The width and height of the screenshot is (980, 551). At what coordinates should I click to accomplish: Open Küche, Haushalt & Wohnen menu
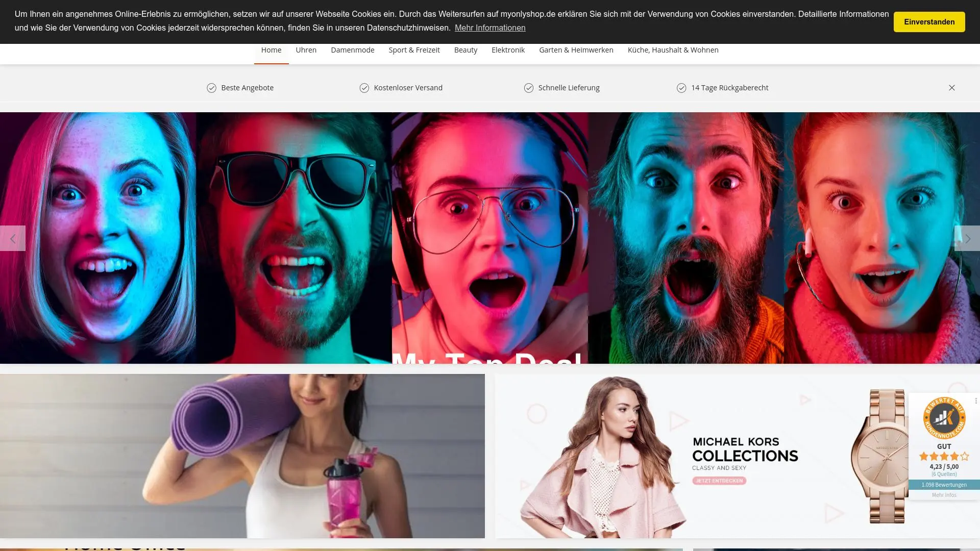click(673, 50)
